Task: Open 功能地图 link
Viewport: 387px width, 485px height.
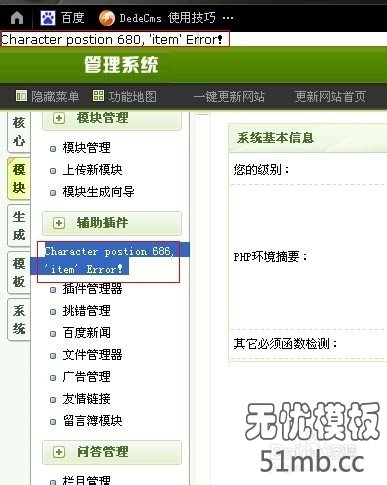Action: [132, 96]
